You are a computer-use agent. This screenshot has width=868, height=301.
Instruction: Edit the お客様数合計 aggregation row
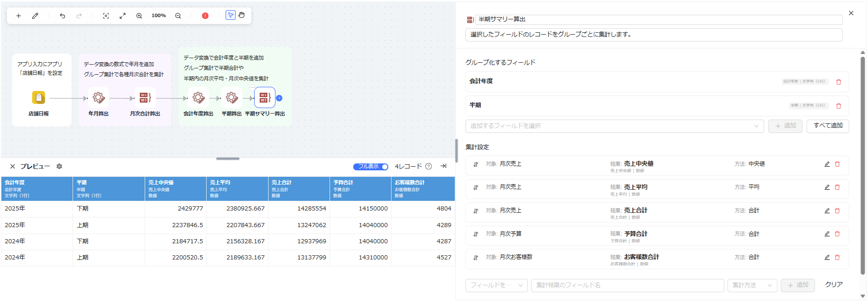point(827,257)
